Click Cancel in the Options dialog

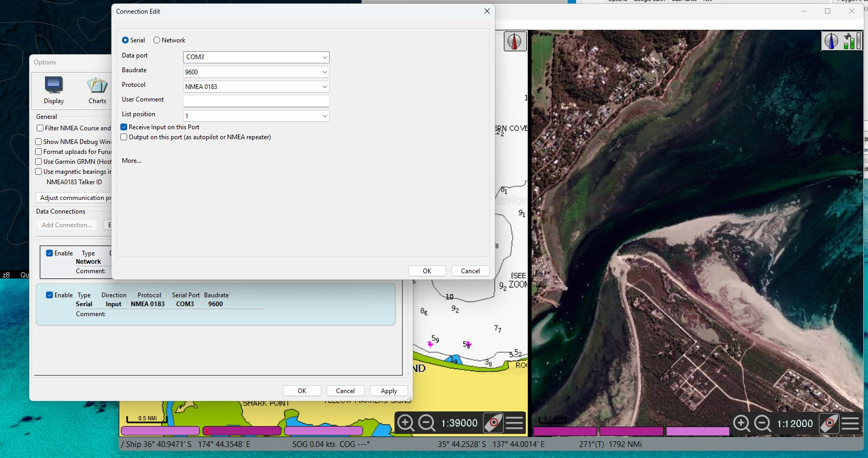(345, 391)
